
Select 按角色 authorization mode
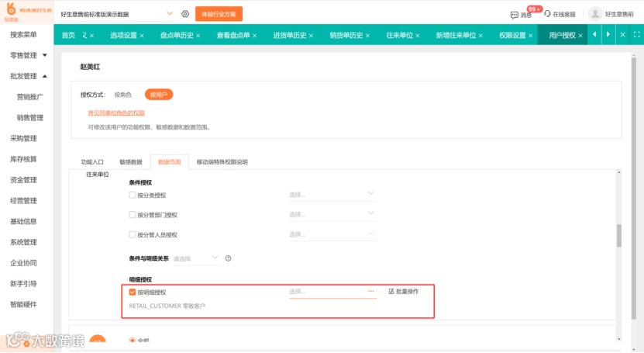[x=122, y=95]
